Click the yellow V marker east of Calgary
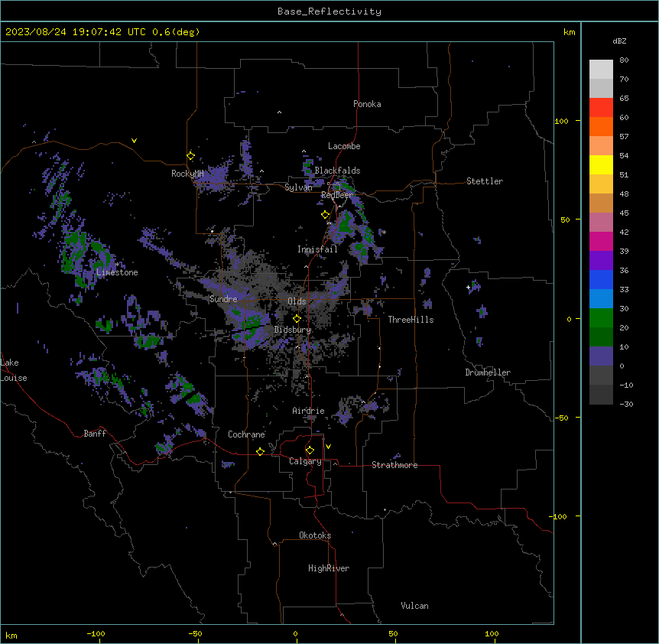 tap(328, 447)
